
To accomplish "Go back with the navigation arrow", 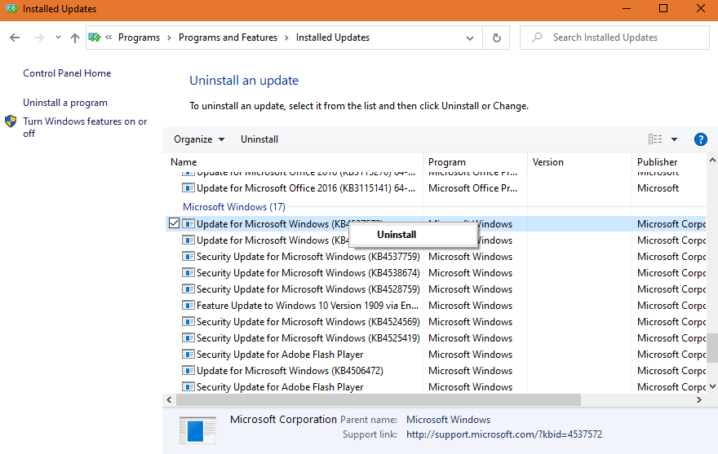I will tap(15, 38).
